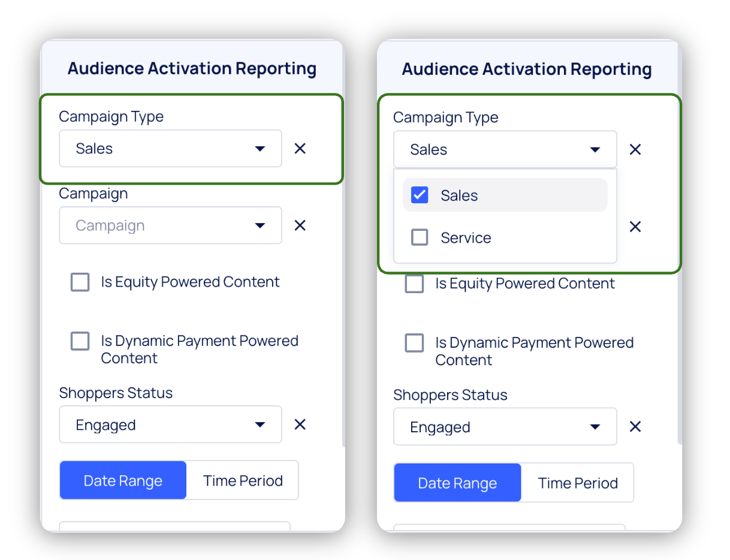Viewport: 730px width, 560px height.
Task: Tick Is Dynamic Payment Powered Content, right panel
Action: [414, 343]
